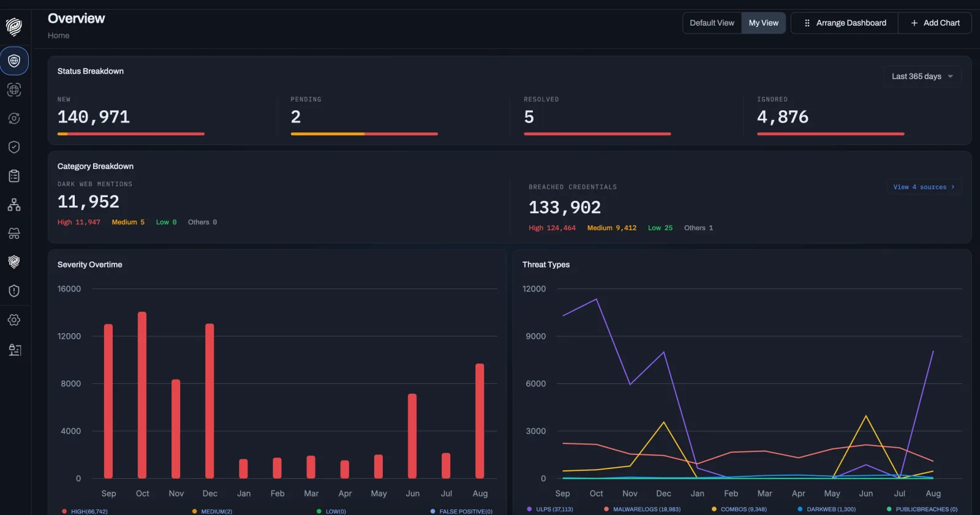Image resolution: width=980 pixels, height=515 pixels.
Task: Click the progress bar under NEW
Action: click(x=131, y=133)
